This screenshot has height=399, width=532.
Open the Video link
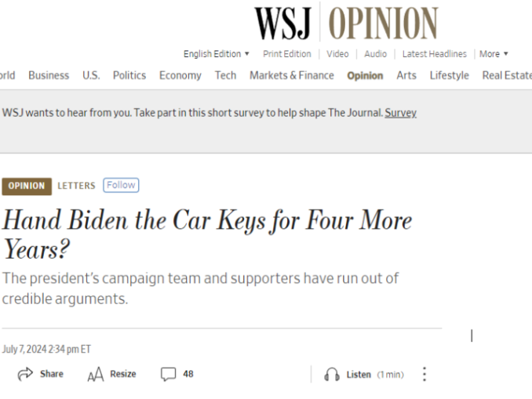[x=337, y=54]
